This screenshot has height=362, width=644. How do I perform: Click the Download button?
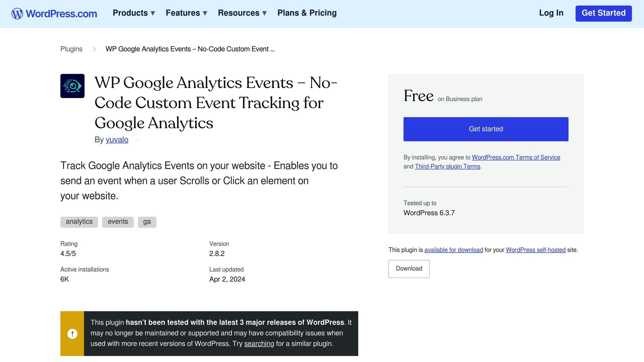coord(409,269)
